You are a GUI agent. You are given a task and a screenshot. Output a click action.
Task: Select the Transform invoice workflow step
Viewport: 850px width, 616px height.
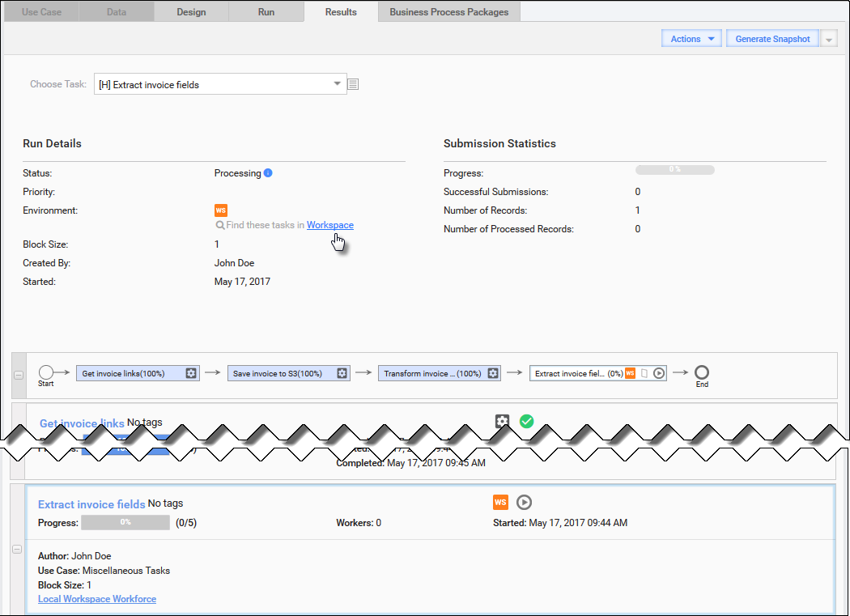[439, 373]
